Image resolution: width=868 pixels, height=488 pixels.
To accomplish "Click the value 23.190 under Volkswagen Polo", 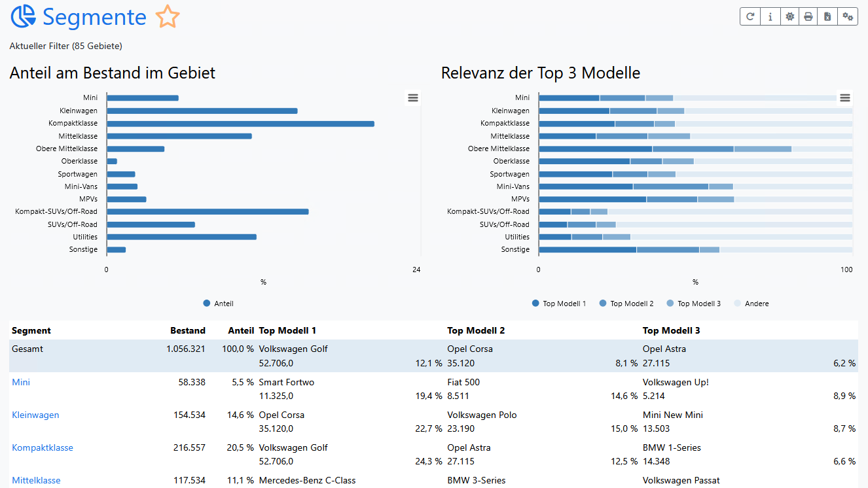I will [x=461, y=428].
